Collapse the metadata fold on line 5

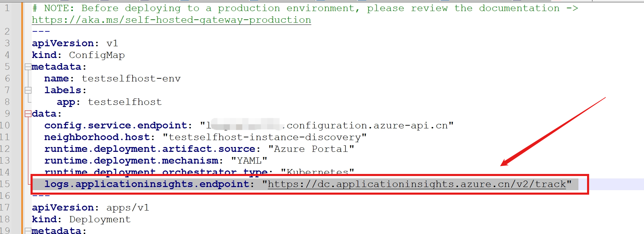(28, 67)
